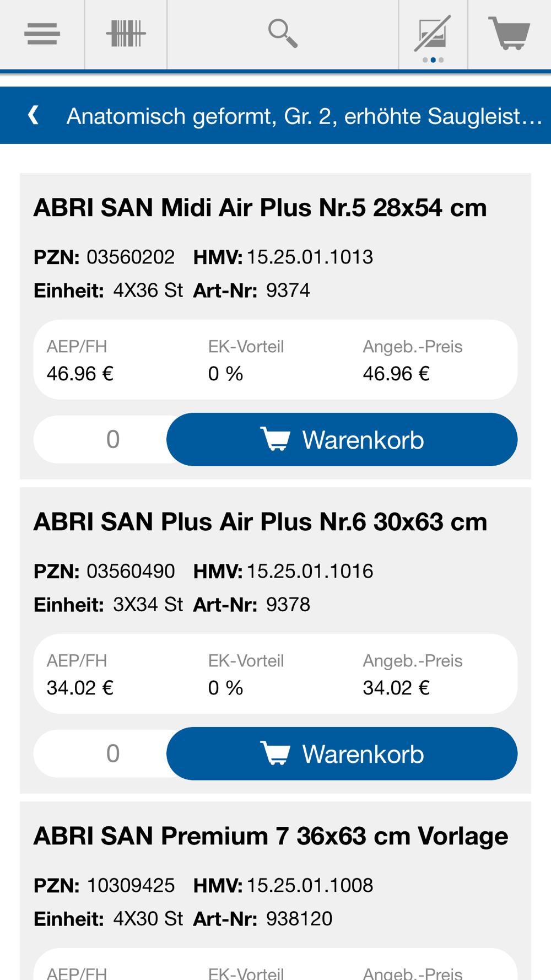Open the shopping cart icon
Viewport: 551px width, 980px height.
click(x=509, y=34)
